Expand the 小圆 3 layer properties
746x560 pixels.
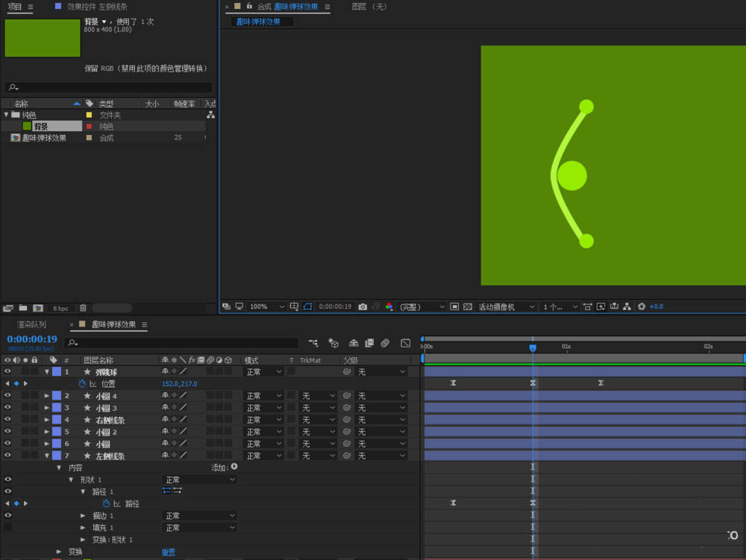(47, 408)
